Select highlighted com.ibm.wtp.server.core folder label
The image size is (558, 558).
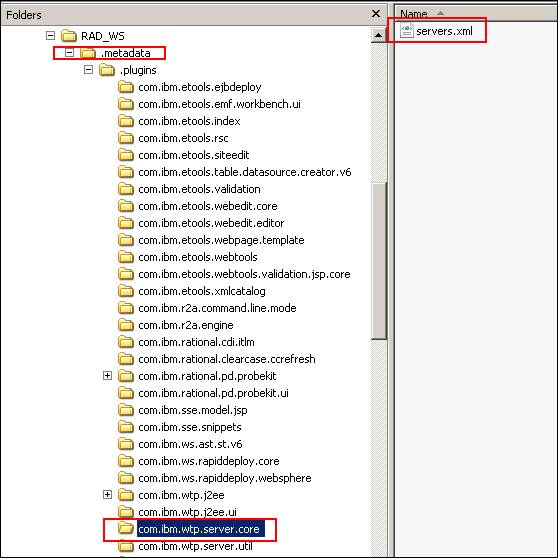[x=201, y=529]
